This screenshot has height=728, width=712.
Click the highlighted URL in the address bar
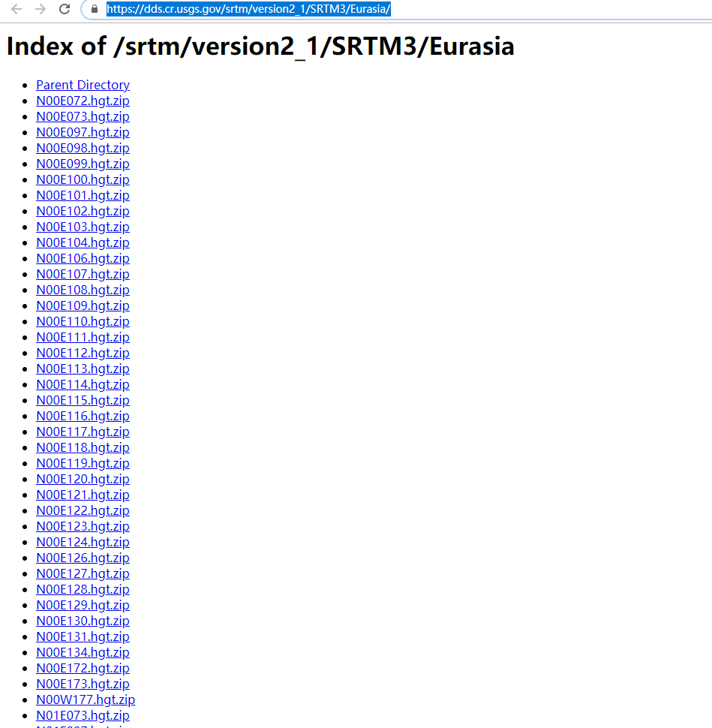[248, 10]
